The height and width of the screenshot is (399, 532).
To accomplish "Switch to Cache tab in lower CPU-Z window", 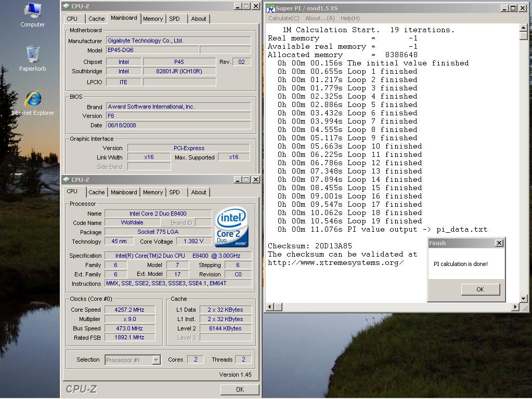I will click(x=96, y=193).
